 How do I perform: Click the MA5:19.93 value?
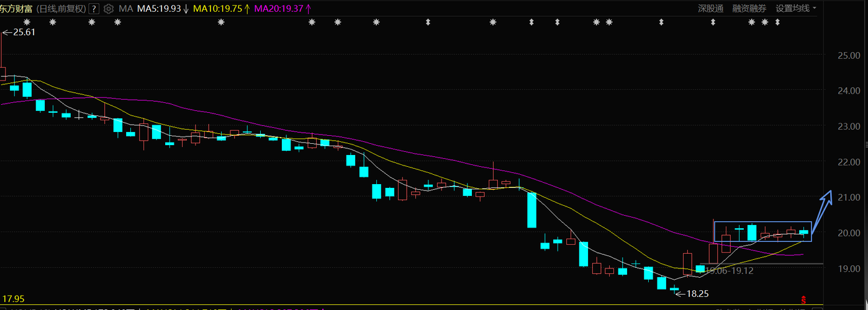click(x=159, y=9)
